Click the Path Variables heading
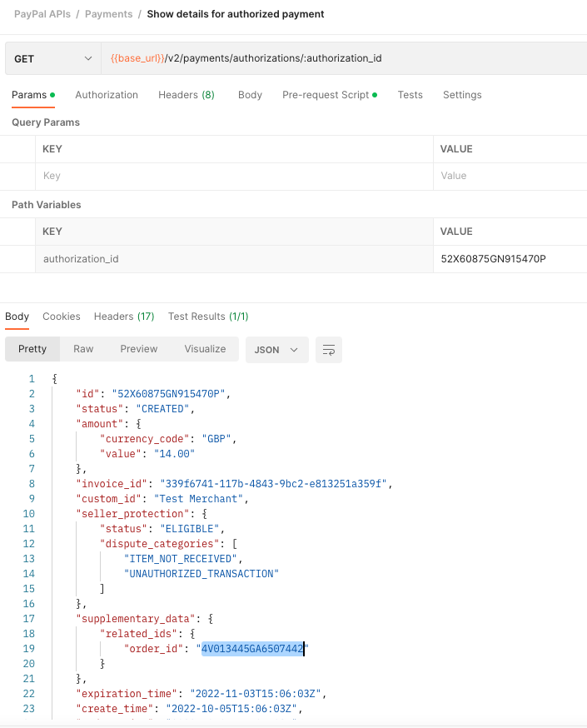 coord(47,205)
